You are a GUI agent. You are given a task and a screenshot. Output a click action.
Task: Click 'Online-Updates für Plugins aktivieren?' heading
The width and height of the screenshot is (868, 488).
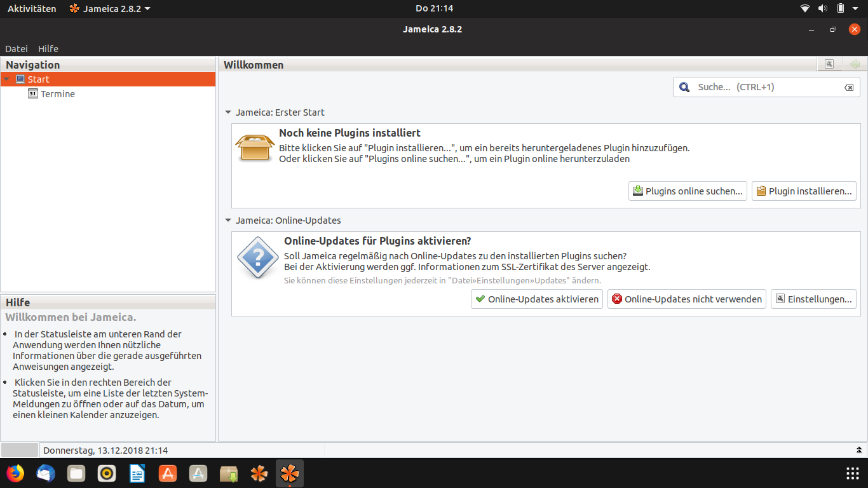(377, 241)
